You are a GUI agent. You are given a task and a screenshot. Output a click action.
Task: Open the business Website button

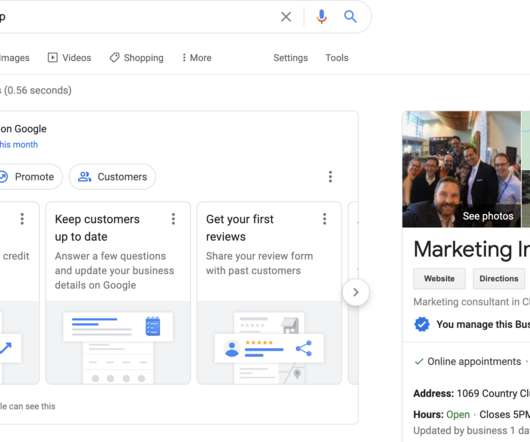pyautogui.click(x=439, y=278)
